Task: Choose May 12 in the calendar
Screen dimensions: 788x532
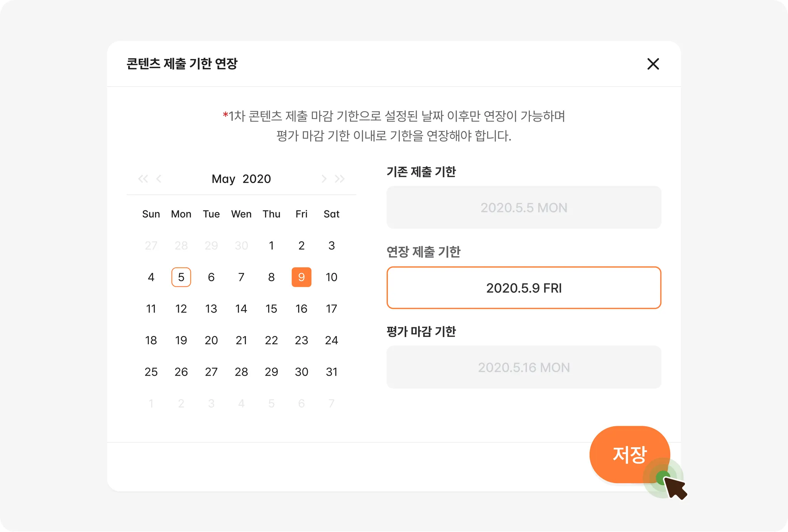Action: click(x=181, y=309)
